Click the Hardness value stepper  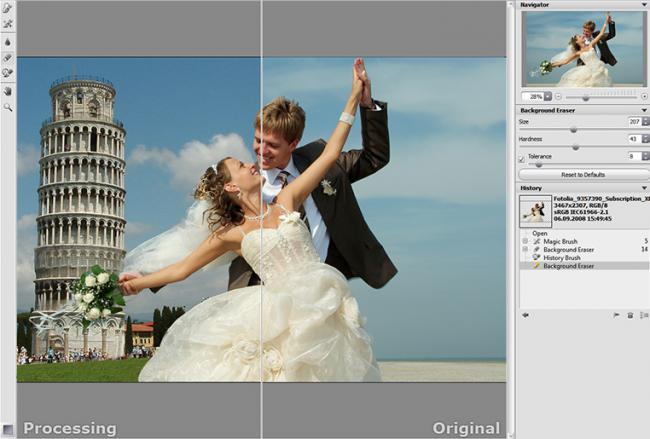click(645, 139)
